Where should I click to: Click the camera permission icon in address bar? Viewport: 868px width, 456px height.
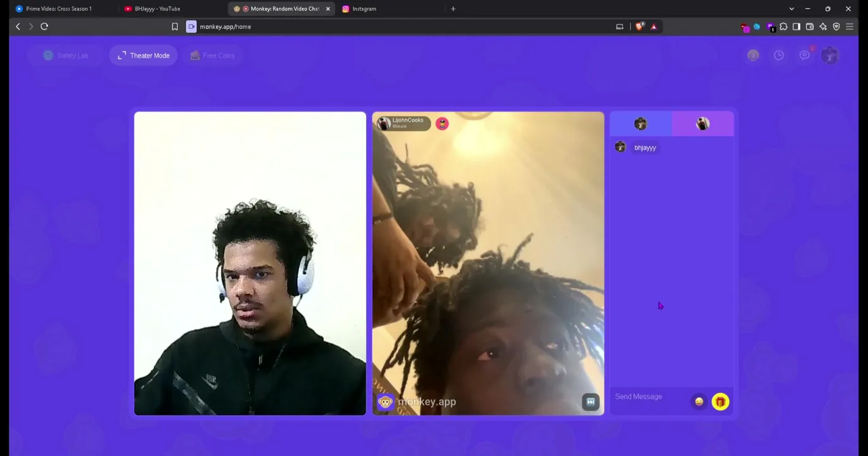point(191,27)
